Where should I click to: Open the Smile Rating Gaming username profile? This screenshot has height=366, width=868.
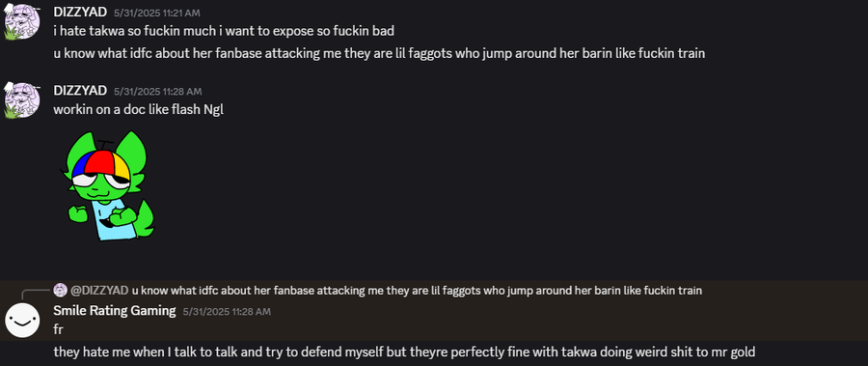click(x=115, y=311)
